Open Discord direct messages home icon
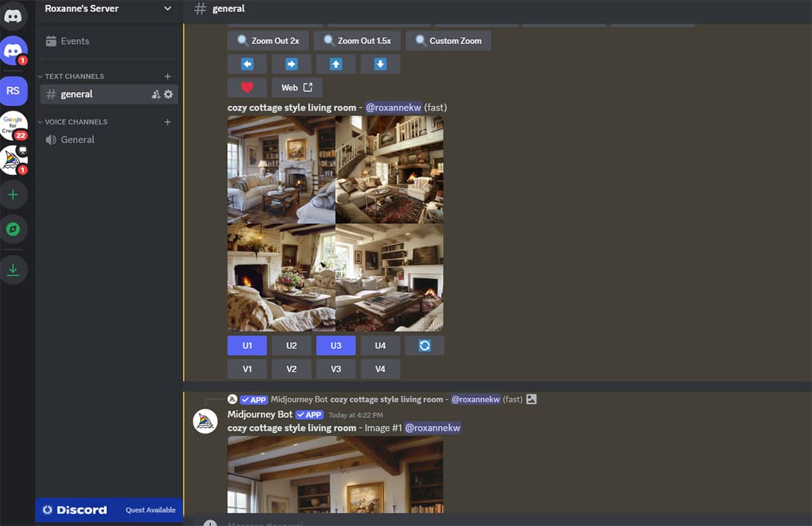The width and height of the screenshot is (812, 526). click(13, 15)
